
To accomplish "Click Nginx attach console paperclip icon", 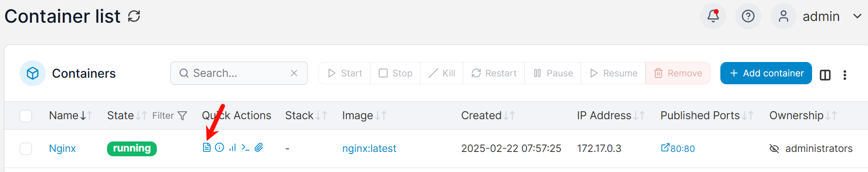I will pyautogui.click(x=259, y=148).
